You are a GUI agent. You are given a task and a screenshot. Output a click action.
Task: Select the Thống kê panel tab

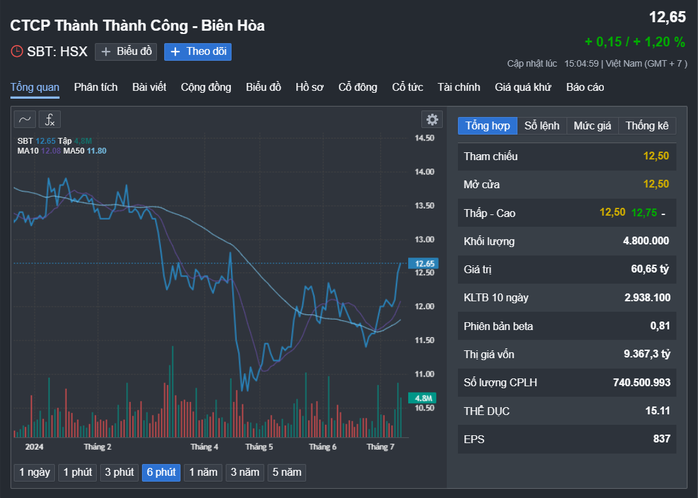(x=647, y=126)
